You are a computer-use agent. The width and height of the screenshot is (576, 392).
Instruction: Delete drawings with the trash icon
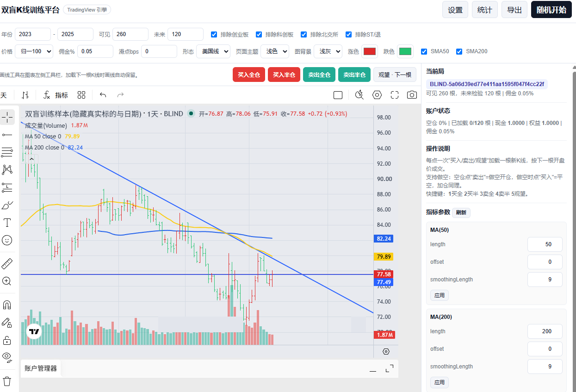point(7,381)
